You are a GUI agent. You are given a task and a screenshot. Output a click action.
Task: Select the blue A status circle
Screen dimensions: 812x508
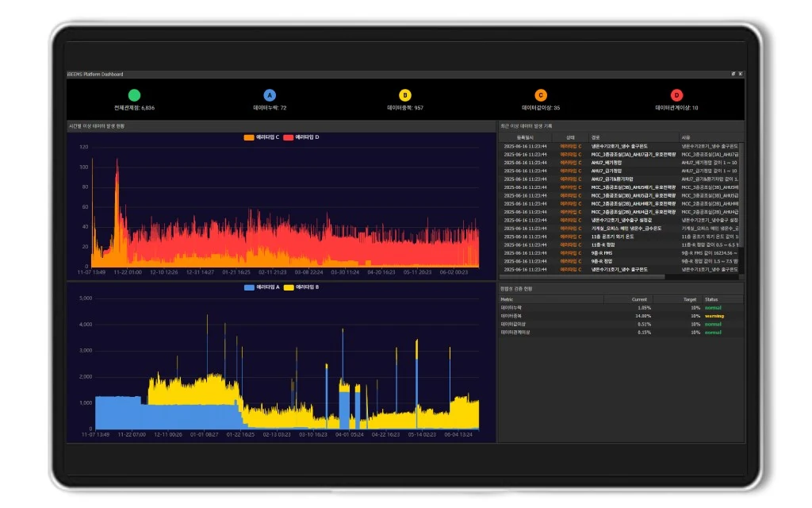point(270,95)
